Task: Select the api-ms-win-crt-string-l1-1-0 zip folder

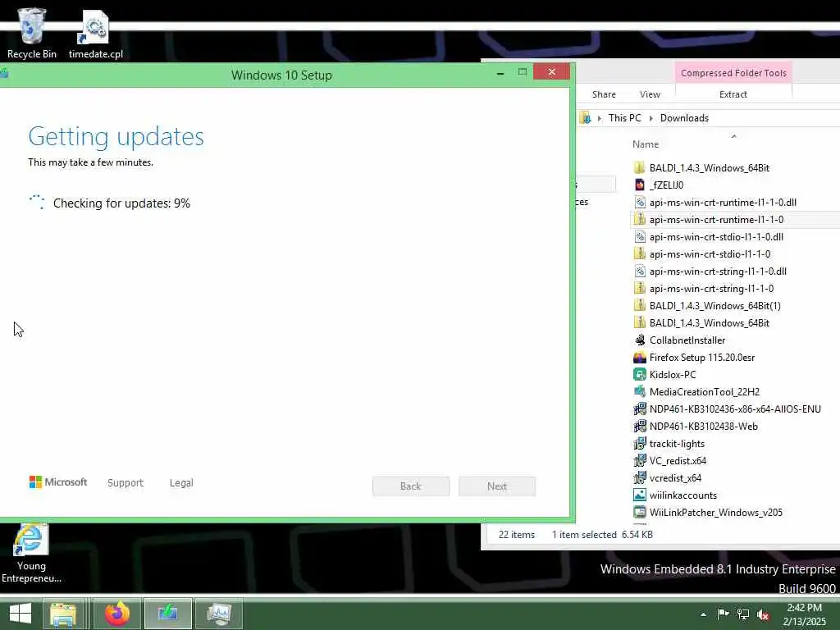Action: point(711,288)
